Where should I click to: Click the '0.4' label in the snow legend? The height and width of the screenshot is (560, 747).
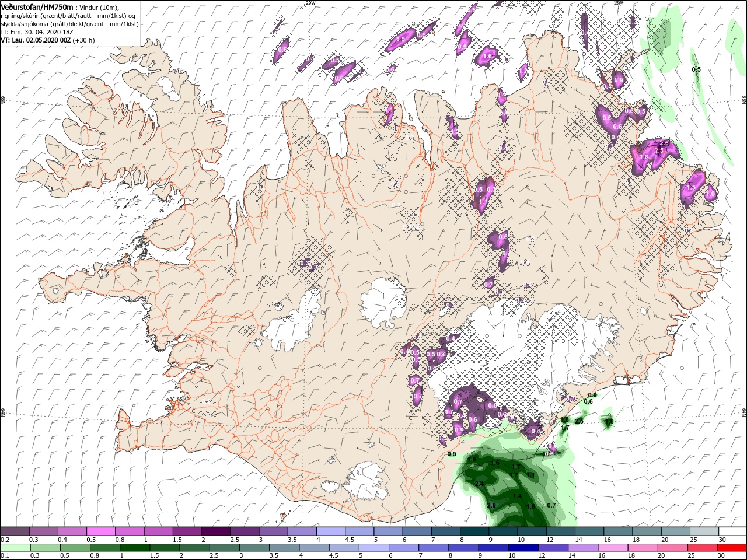coord(62,540)
